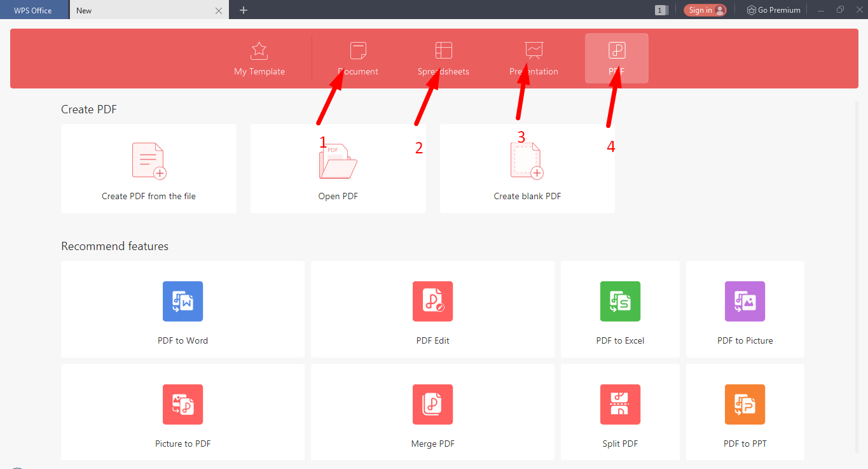
Task: Open the PDF to Picture converter
Action: tap(745, 309)
